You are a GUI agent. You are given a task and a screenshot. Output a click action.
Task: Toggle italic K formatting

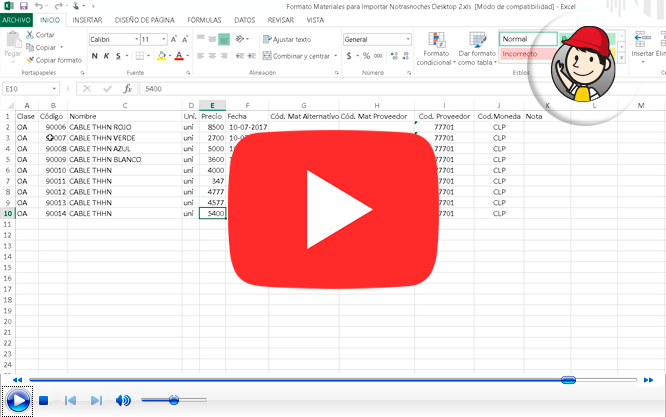107,56
